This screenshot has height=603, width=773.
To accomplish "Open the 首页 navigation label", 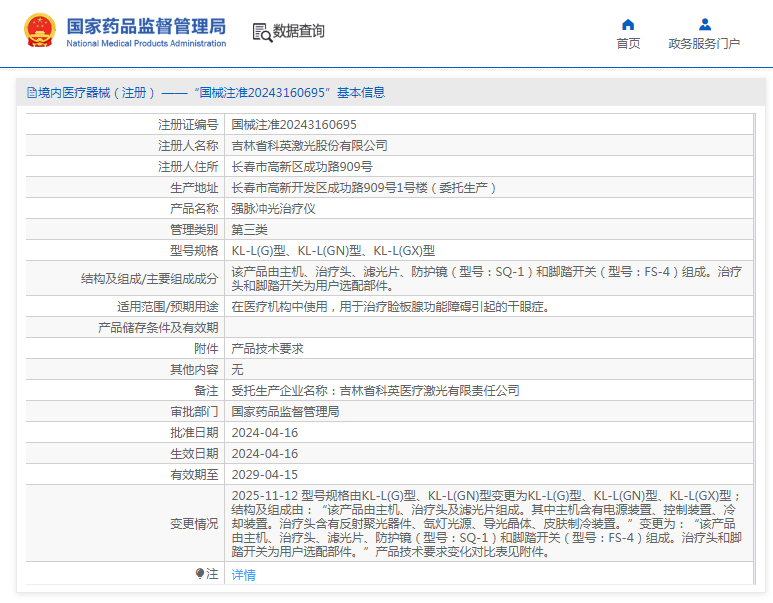I will [x=628, y=44].
